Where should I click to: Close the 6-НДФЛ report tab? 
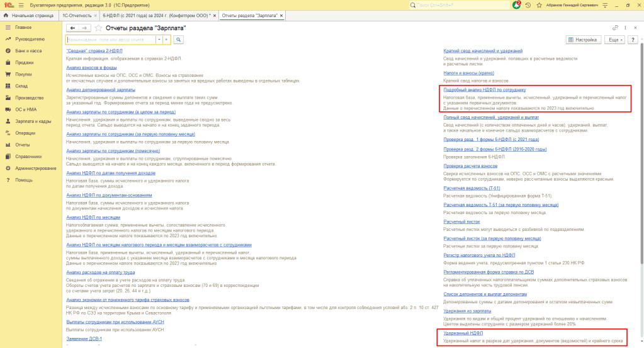[x=213, y=15]
